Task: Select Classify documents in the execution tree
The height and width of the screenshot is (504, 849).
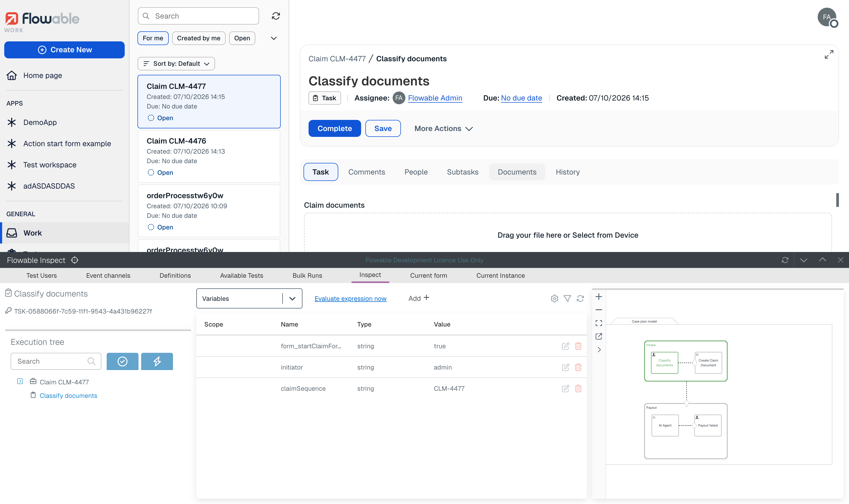Action: pyautogui.click(x=68, y=396)
